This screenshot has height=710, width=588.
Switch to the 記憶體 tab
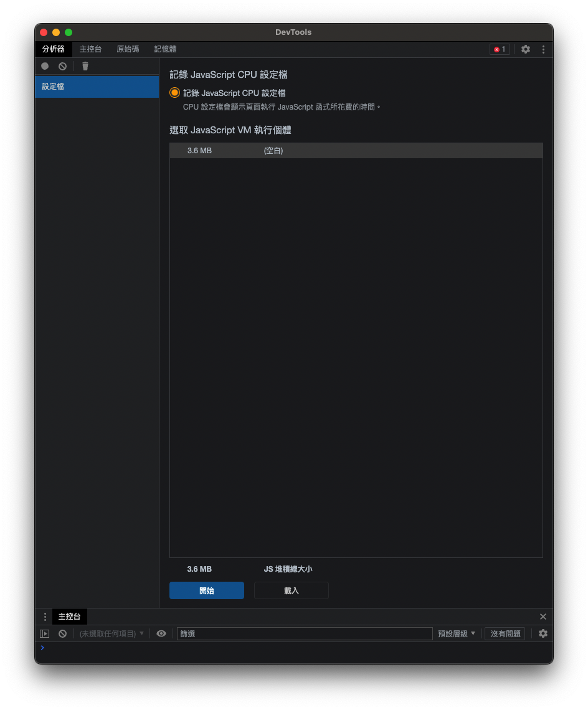[165, 49]
